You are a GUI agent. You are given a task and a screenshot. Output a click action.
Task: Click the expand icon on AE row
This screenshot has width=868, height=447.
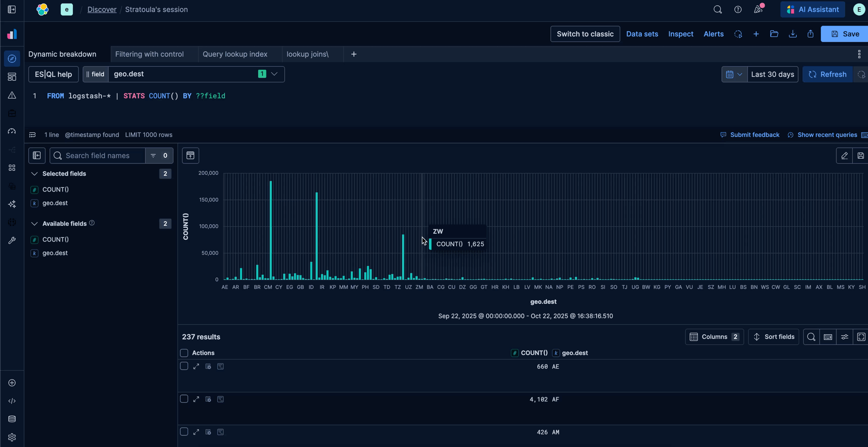196,366
